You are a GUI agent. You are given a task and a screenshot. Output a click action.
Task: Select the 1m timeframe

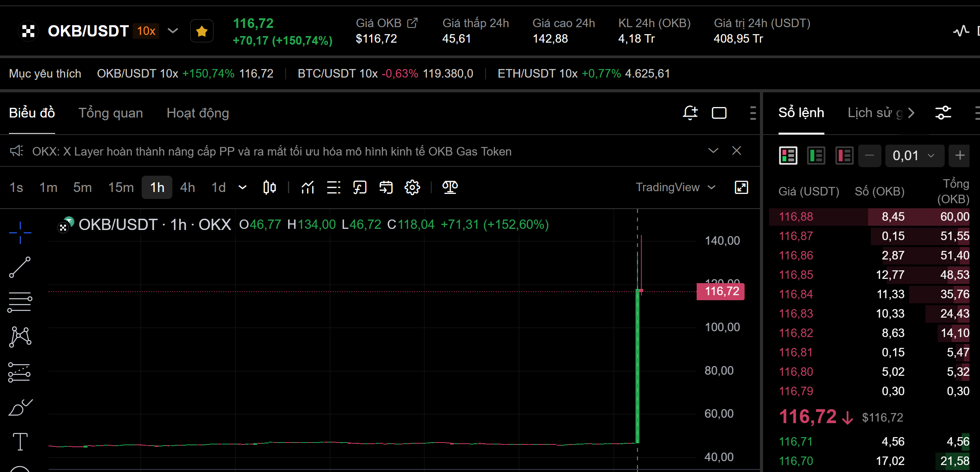49,187
